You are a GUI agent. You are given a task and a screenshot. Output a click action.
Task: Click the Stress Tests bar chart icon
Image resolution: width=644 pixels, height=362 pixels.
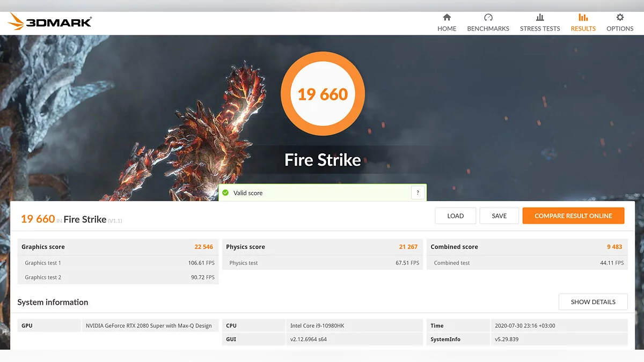(x=540, y=17)
